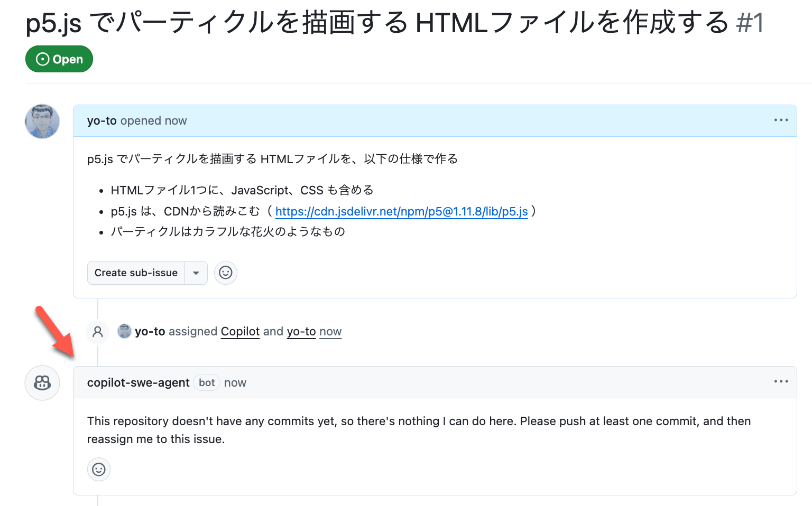
Task: Add emoji reaction to the issue description
Action: [226, 273]
